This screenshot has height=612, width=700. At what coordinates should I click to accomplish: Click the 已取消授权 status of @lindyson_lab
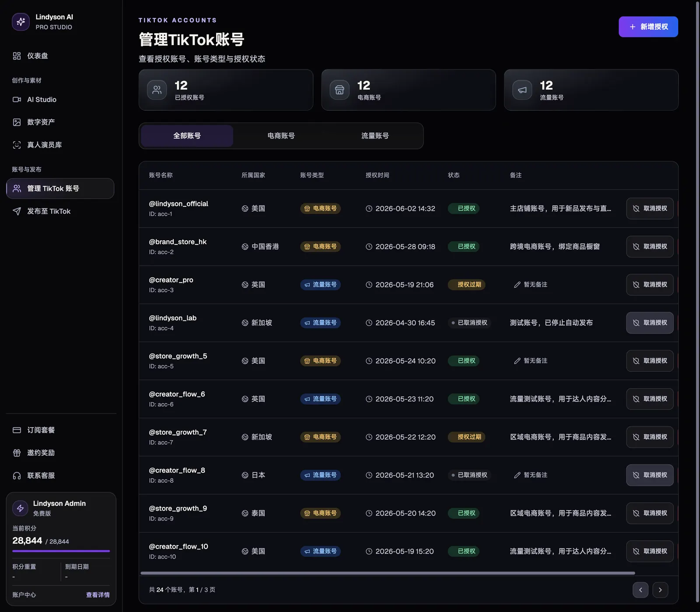(469, 323)
